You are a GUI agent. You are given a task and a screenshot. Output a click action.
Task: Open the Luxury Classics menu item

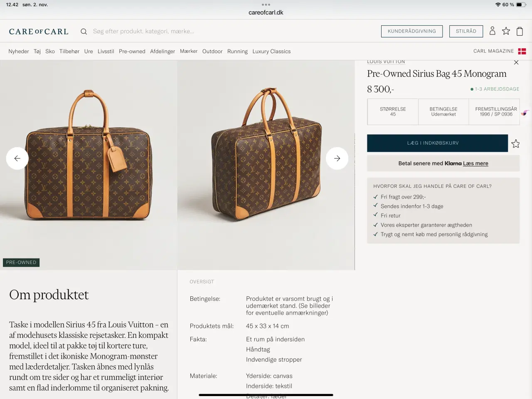(271, 51)
